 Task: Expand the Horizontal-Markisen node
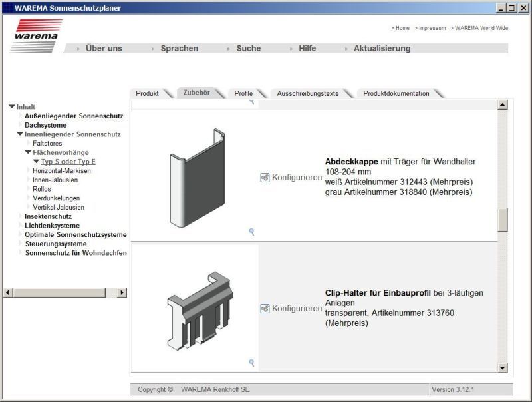pyautogui.click(x=29, y=170)
